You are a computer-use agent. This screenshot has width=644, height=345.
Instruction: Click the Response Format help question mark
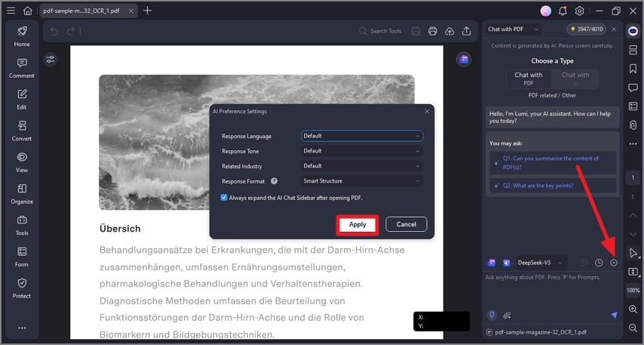tap(274, 181)
